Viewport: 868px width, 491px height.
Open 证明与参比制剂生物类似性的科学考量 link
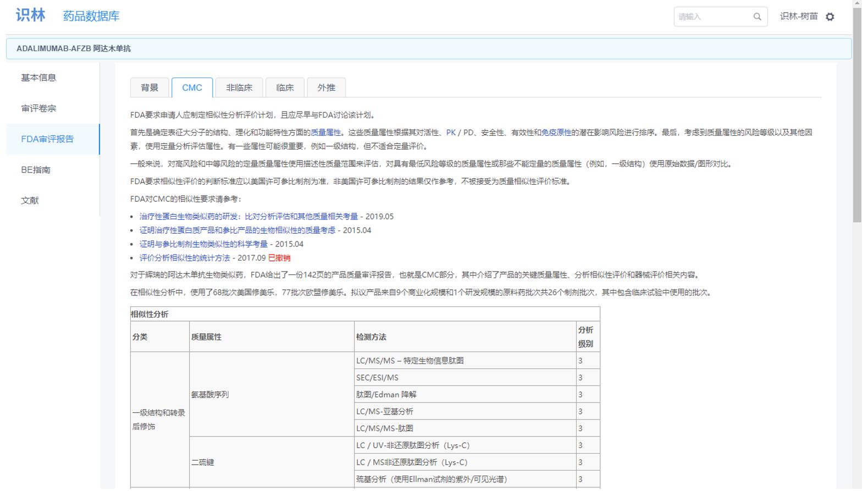tap(203, 244)
